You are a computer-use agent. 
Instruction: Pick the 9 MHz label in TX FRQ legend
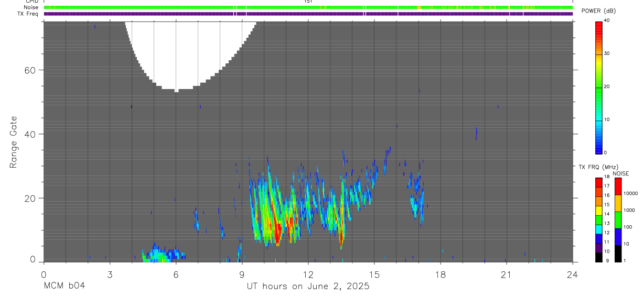[x=607, y=260]
